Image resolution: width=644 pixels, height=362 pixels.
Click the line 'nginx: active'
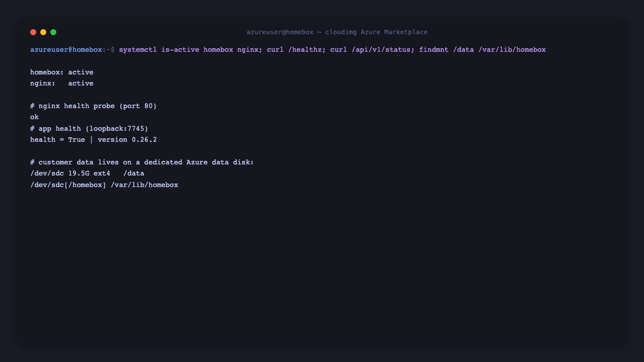click(62, 83)
